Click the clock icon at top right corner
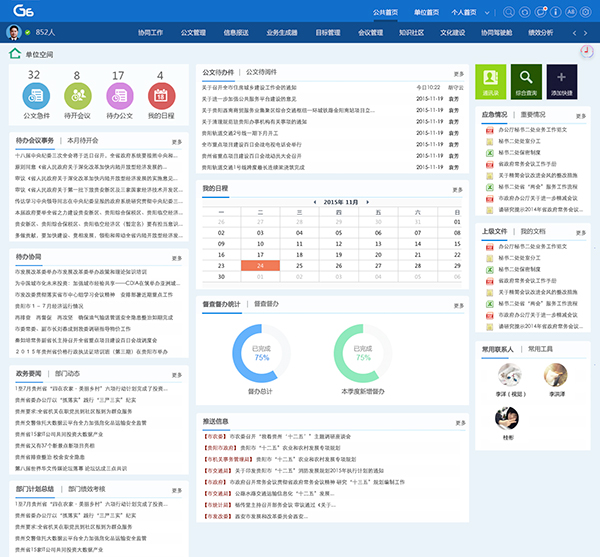Image resolution: width=600 pixels, height=557 pixels. tap(587, 51)
